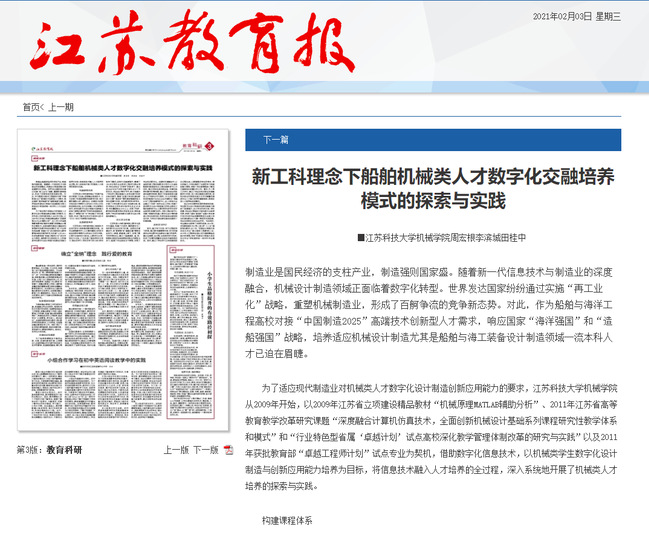Viewport: 649px width, 547px height.
Task: Go to 首页 home link
Action: pyautogui.click(x=31, y=107)
